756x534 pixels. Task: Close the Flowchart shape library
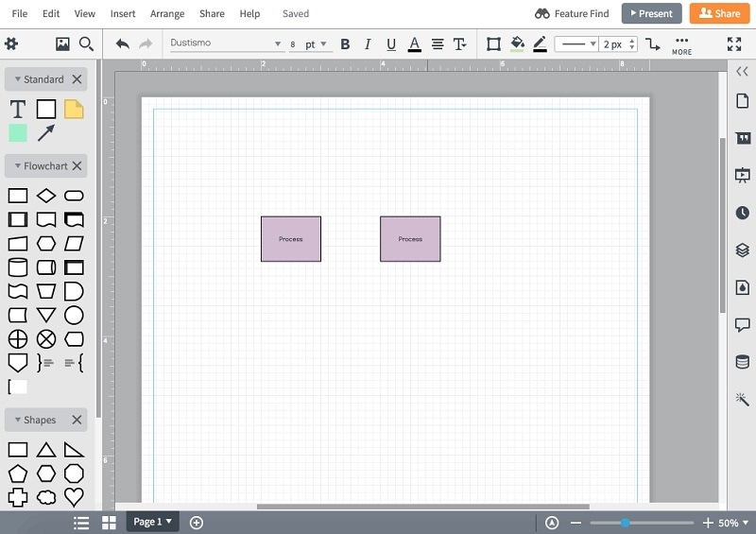tap(77, 166)
